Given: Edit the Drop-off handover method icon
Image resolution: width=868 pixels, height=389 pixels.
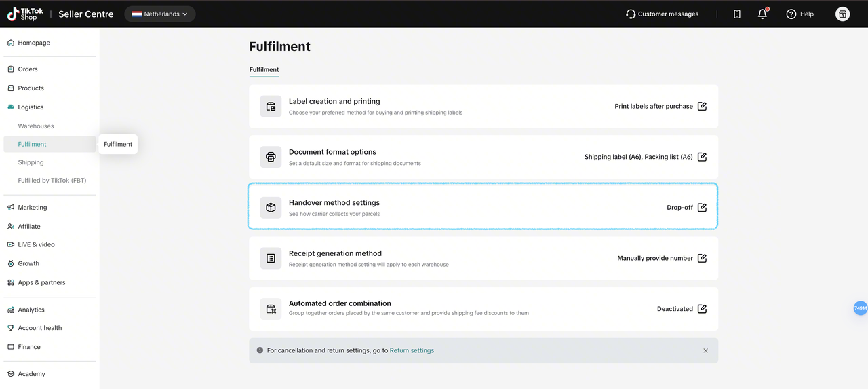Looking at the screenshot, I should (x=702, y=207).
